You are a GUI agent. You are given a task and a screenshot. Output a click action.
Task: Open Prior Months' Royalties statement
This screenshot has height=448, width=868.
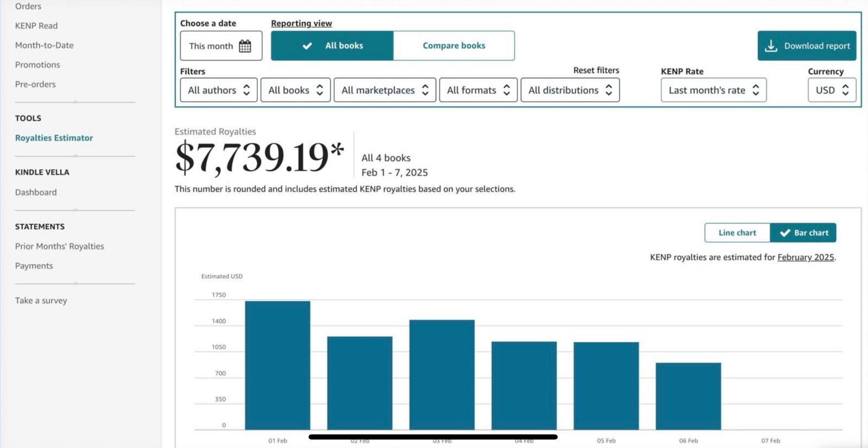[x=60, y=246]
